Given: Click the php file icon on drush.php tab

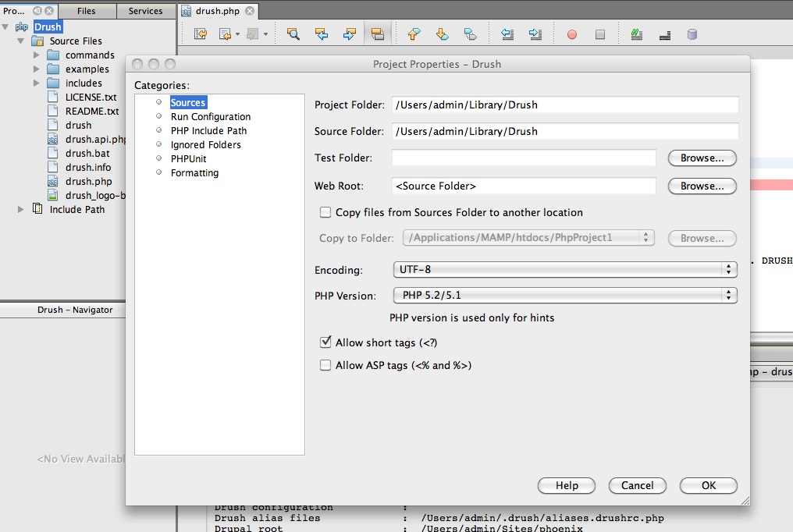Looking at the screenshot, I should [186, 11].
